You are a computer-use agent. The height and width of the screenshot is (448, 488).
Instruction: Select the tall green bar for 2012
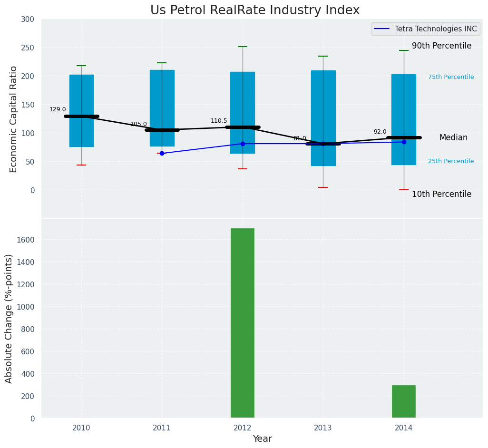(243, 323)
